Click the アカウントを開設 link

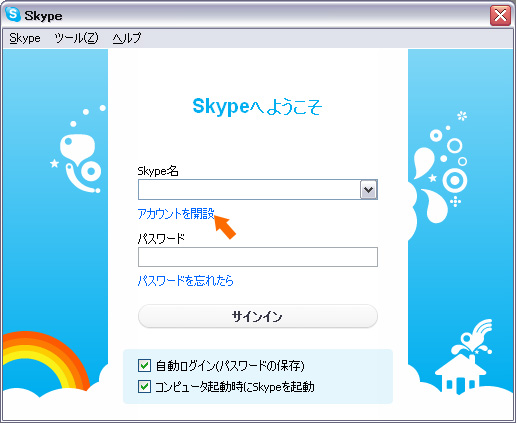point(176,214)
